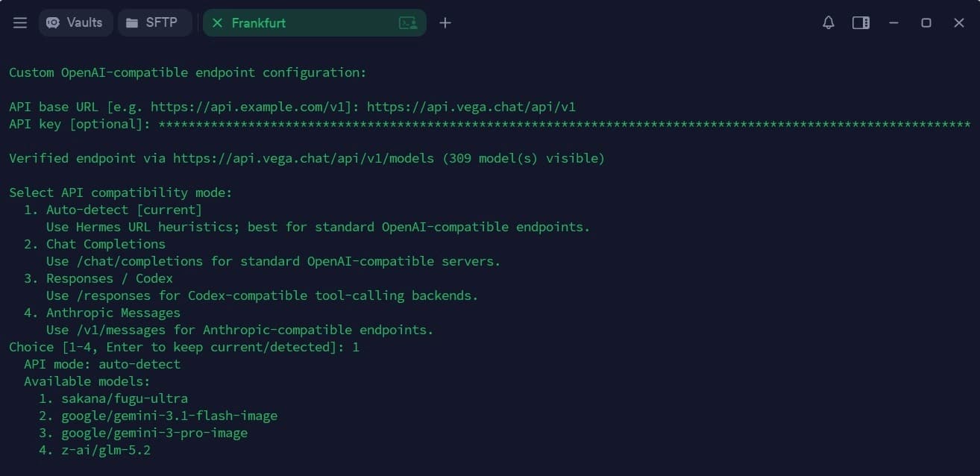This screenshot has width=980, height=476.
Task: Select the Frankfurt tab label
Action: pyautogui.click(x=259, y=23)
